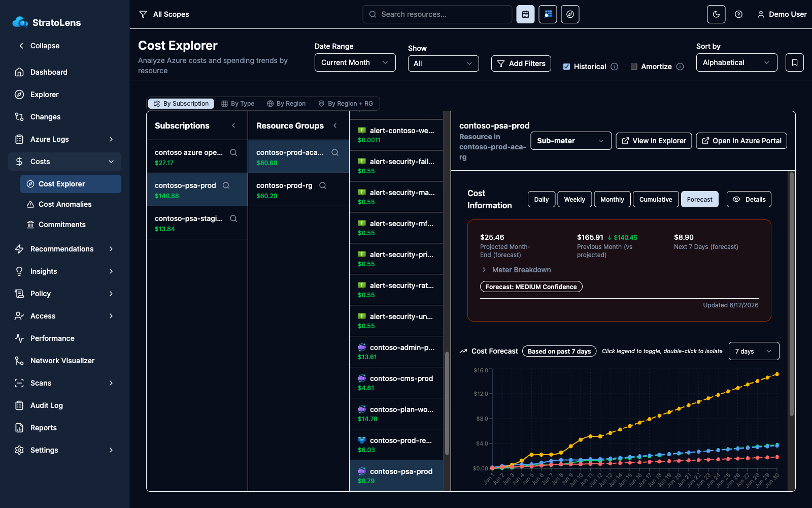Click search icon for contoso-psa-stagi... subscription
The height and width of the screenshot is (508, 812).
(x=233, y=218)
